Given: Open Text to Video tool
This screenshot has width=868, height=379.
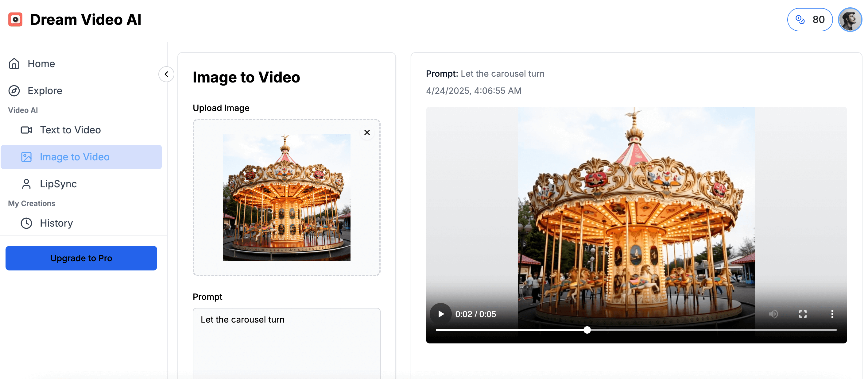Looking at the screenshot, I should click(81, 130).
